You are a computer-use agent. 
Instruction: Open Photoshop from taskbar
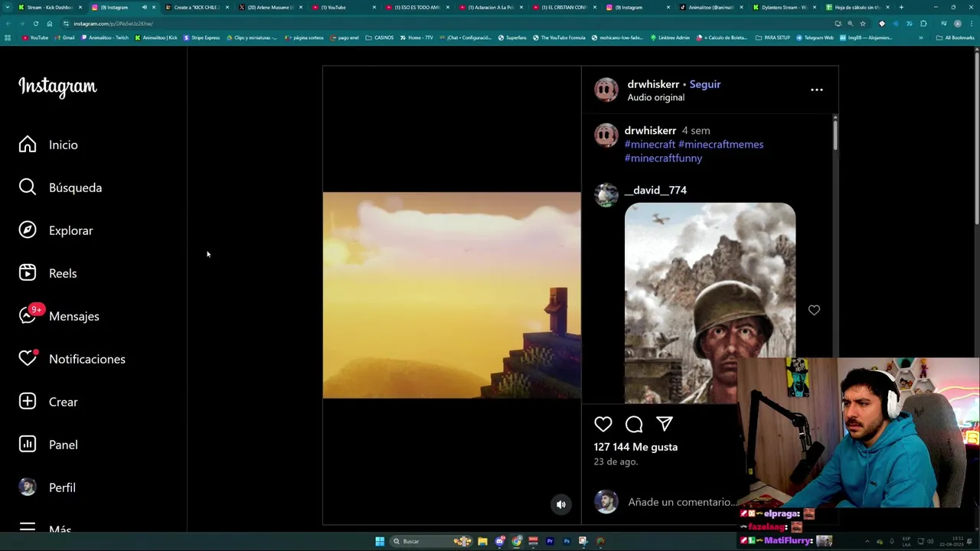(567, 542)
